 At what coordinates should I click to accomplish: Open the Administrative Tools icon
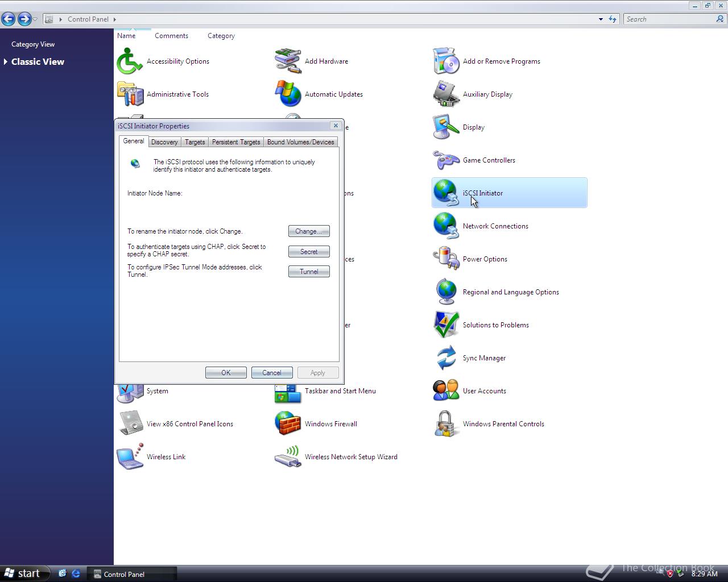[x=130, y=94]
